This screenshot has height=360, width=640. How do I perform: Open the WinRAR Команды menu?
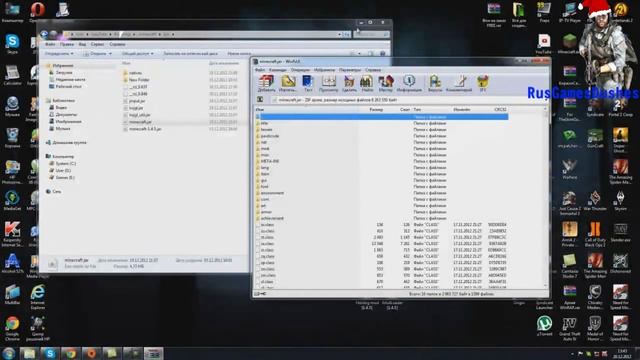tap(278, 70)
